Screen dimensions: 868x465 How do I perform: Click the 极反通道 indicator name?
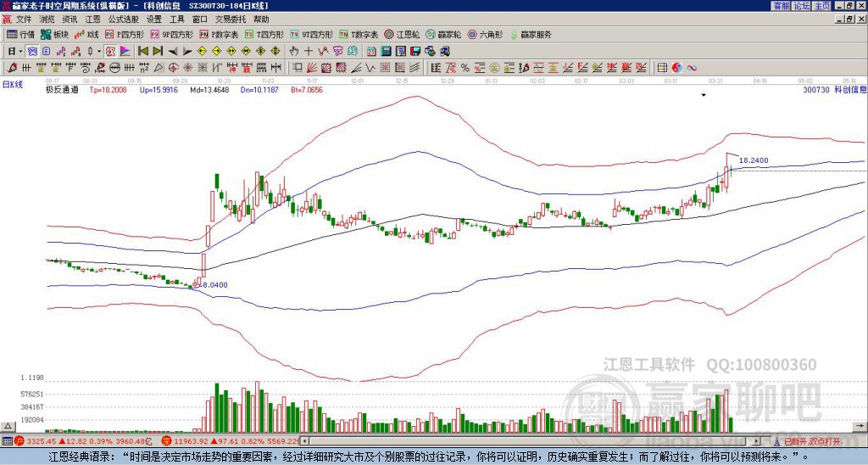tap(62, 89)
